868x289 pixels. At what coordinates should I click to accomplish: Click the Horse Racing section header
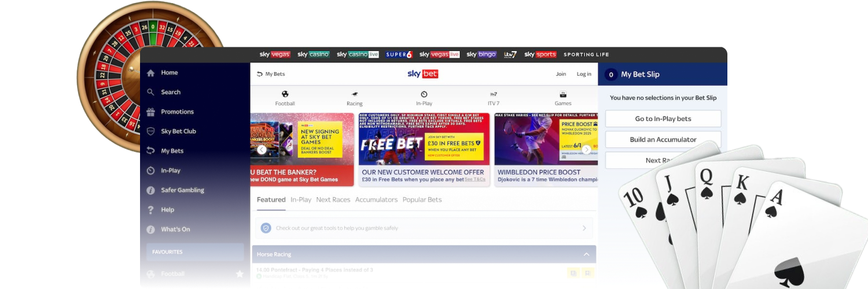click(424, 254)
